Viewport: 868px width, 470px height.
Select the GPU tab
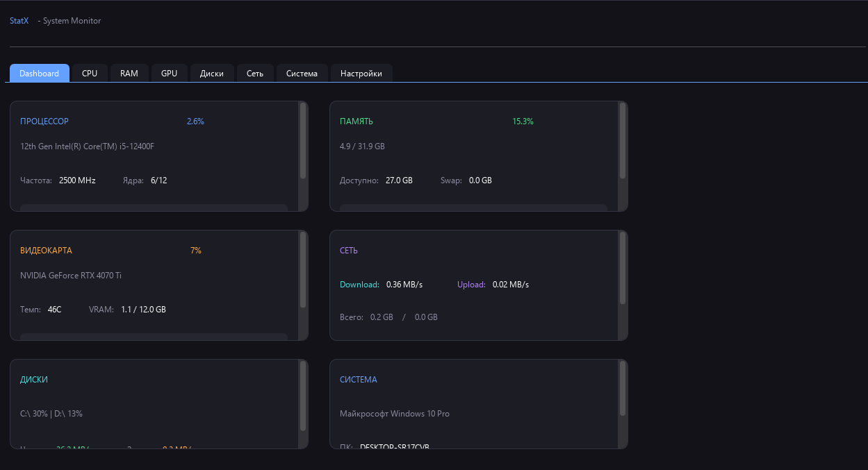(x=169, y=73)
